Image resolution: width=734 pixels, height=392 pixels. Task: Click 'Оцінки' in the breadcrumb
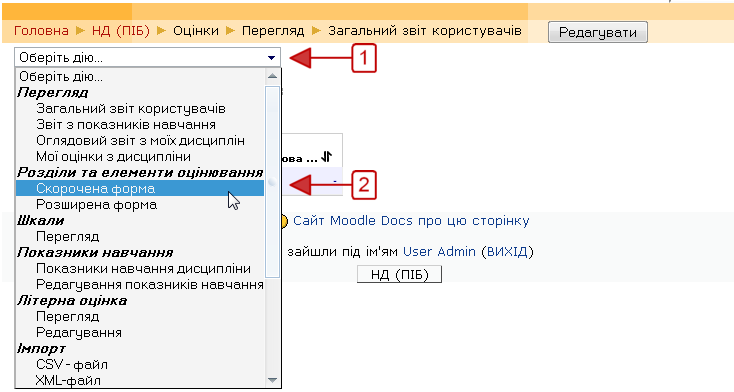(x=196, y=31)
